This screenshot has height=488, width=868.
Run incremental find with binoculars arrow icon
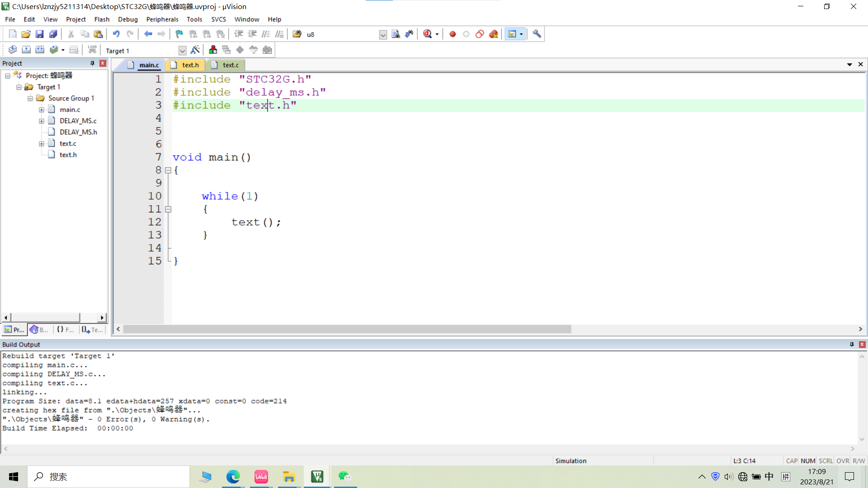tap(409, 34)
